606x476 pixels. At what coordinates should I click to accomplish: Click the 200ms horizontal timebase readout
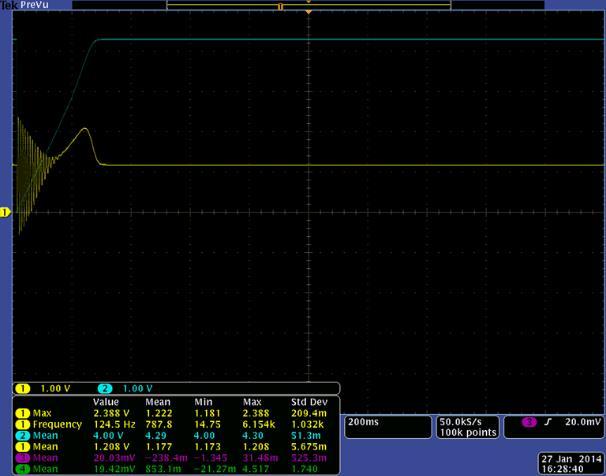363,422
